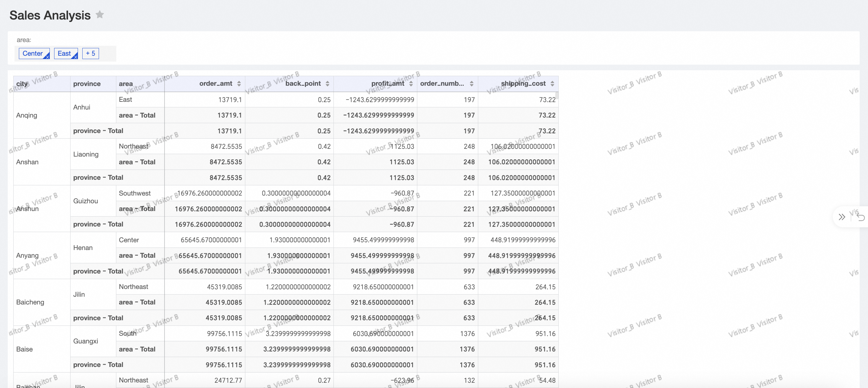This screenshot has width=868, height=388.
Task: Select the Liaoning province cell
Action: click(x=86, y=154)
